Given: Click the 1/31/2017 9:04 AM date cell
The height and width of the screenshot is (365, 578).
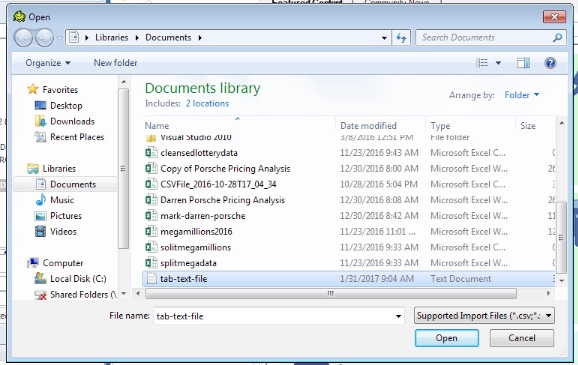Looking at the screenshot, I should pos(377,279).
